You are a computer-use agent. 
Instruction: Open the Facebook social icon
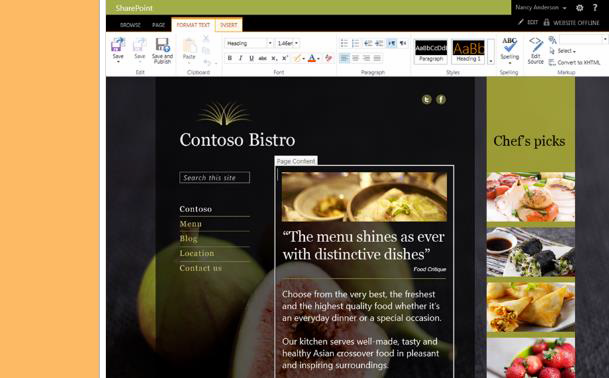440,99
